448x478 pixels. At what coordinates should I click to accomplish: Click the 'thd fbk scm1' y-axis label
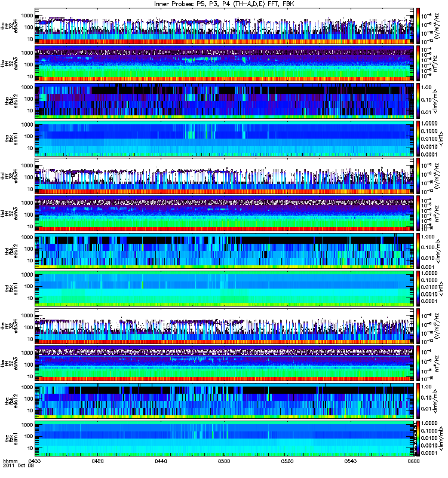pos(11,289)
